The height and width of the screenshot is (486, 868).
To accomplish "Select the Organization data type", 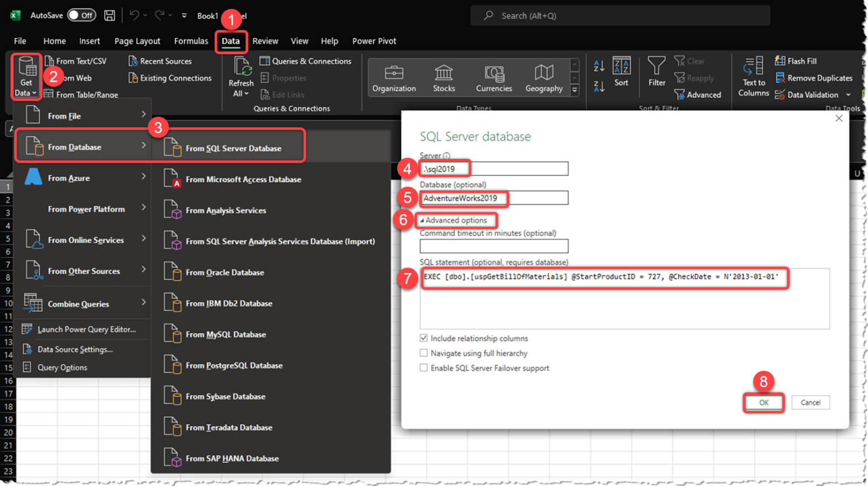I will pyautogui.click(x=394, y=78).
